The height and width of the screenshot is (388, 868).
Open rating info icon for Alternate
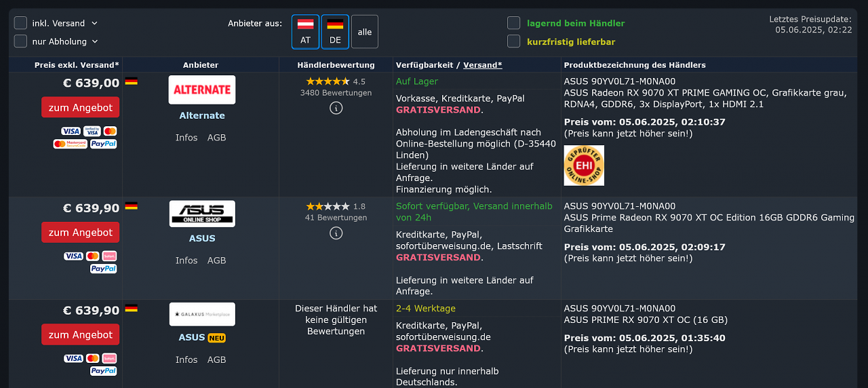(x=336, y=108)
